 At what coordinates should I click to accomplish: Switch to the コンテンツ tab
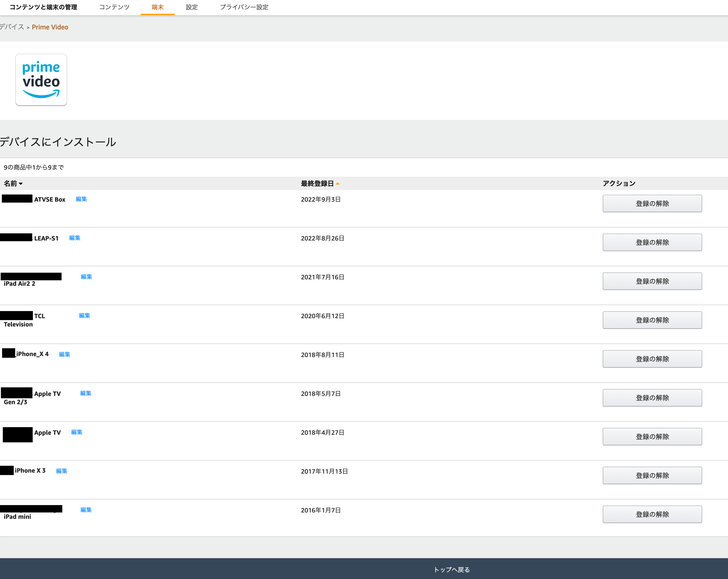[x=114, y=7]
